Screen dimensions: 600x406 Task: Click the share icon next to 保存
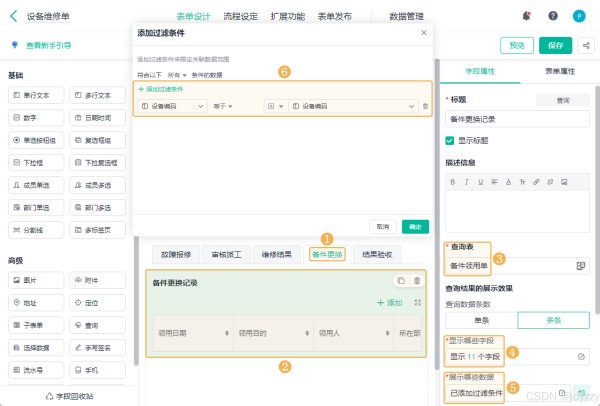[x=586, y=46]
